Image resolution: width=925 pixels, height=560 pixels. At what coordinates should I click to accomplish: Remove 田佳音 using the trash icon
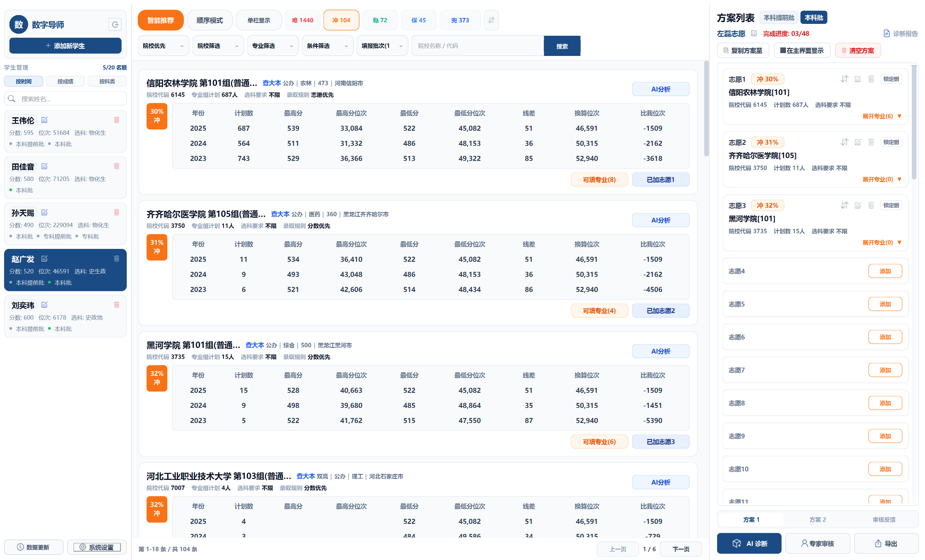[116, 166]
